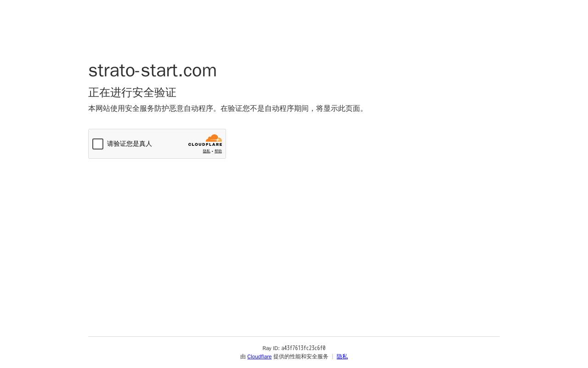Image resolution: width=588 pixels, height=368 pixels.
Task: Click the 正在进行安全验证 subheading
Action: tap(132, 92)
